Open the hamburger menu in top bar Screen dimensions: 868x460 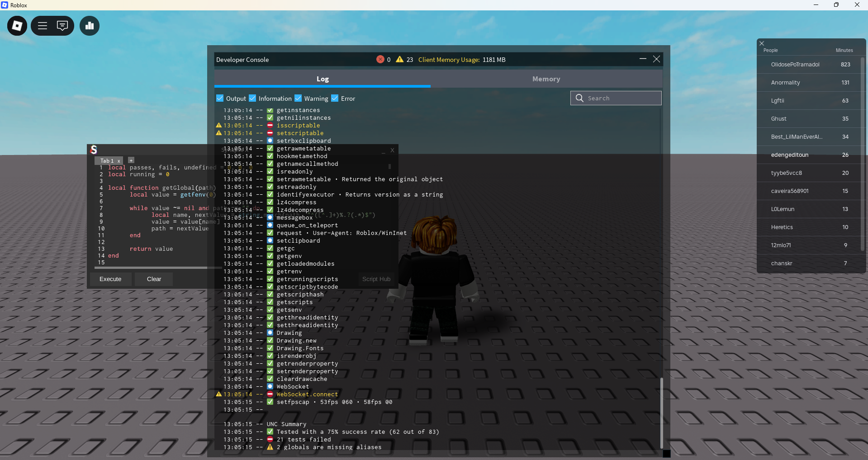(43, 26)
